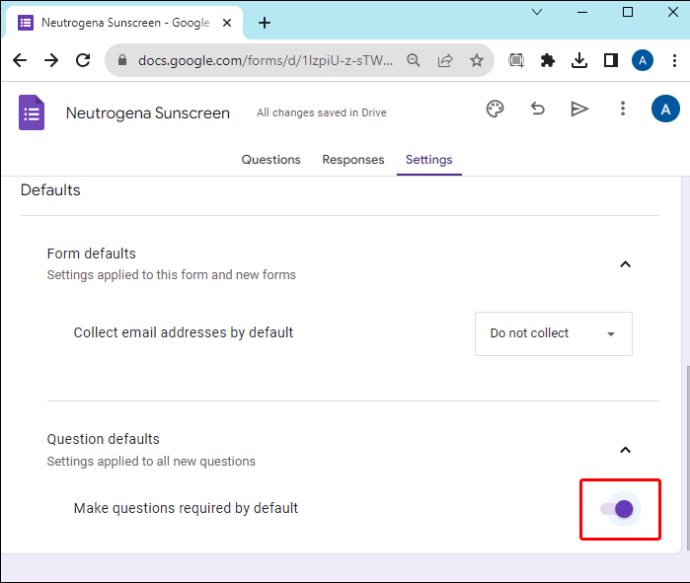690x583 pixels.
Task: Click the docs.google.com address bar
Action: pos(265,60)
